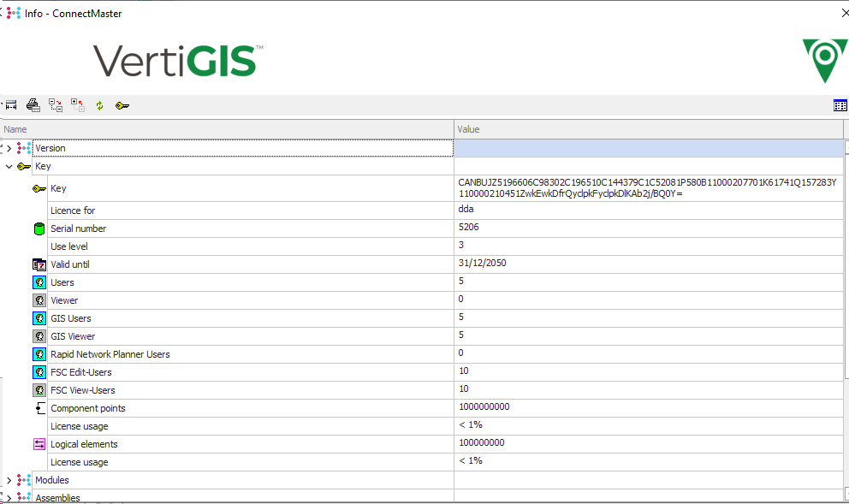The height and width of the screenshot is (504, 849).
Task: Select the Version tree row label
Action: coord(50,148)
